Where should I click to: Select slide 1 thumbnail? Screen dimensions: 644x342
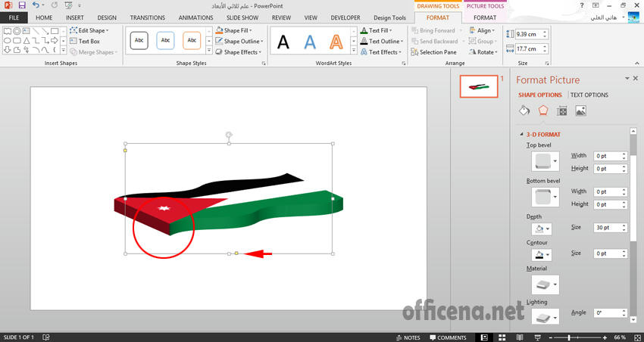tap(479, 86)
